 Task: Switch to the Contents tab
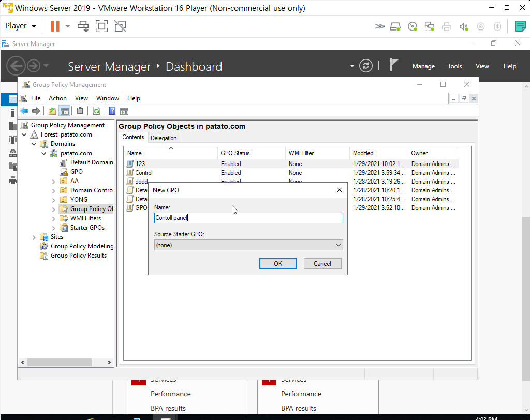pos(133,137)
